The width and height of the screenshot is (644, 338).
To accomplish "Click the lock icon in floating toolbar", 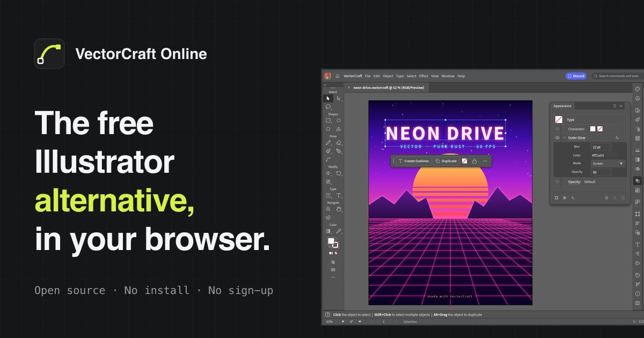I will point(474,161).
